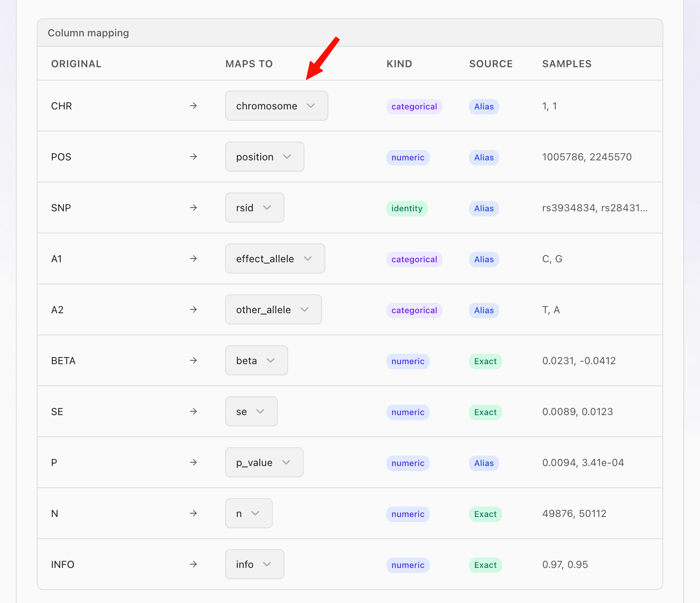The image size is (700, 603).
Task: Select the SNP original column name
Action: pyautogui.click(x=61, y=208)
